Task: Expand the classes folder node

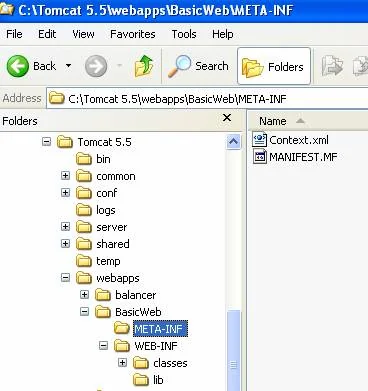Action: tap(122, 363)
